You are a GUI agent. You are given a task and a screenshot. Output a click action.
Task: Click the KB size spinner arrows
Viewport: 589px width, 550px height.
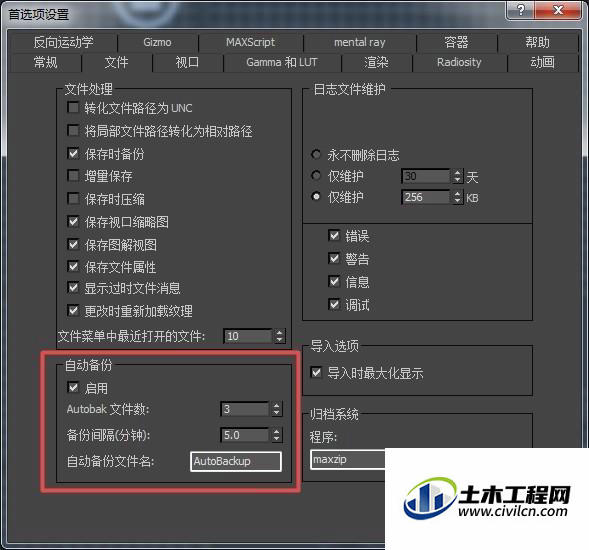457,197
